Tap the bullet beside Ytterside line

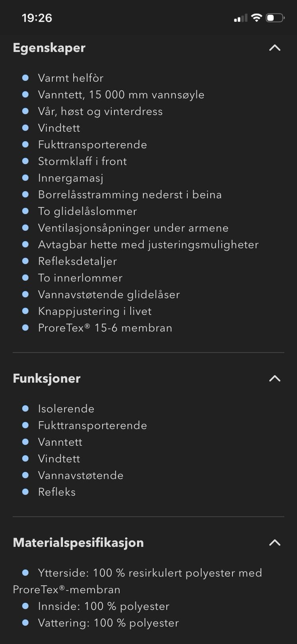(25, 573)
